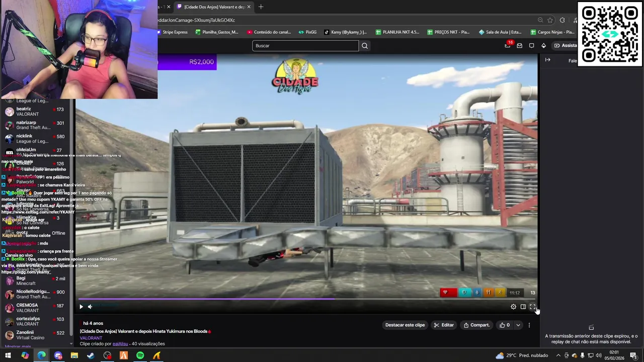Open the PLANILHA NKT 4.5 bookmark
The height and width of the screenshot is (362, 644).
click(397, 32)
